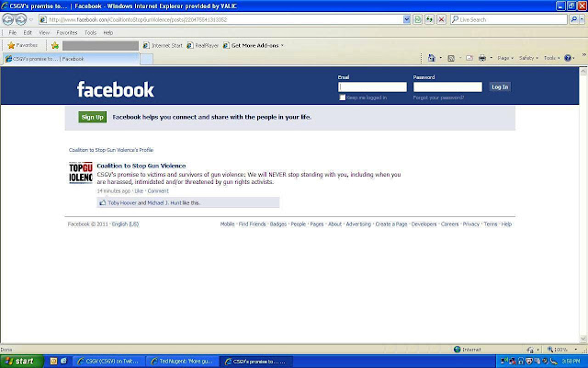Screen dimensions: 588x368
Task: Open Get More Add-ons dropdown
Action: click(x=254, y=45)
